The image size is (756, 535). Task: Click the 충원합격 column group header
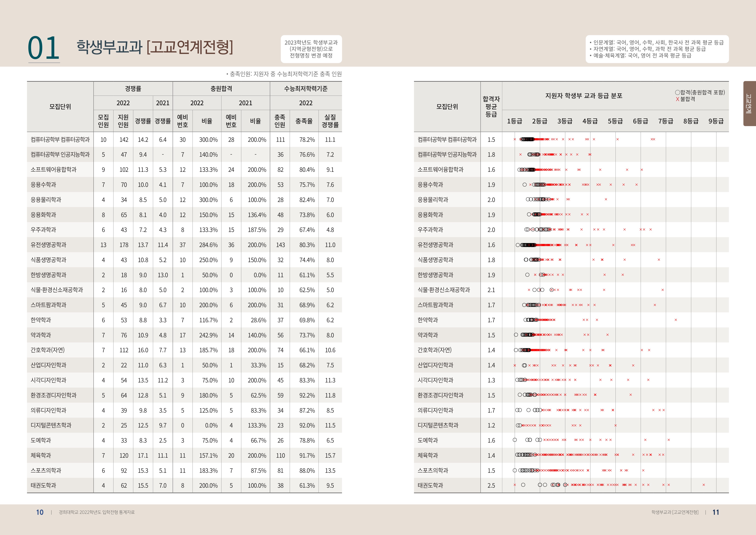(221, 89)
